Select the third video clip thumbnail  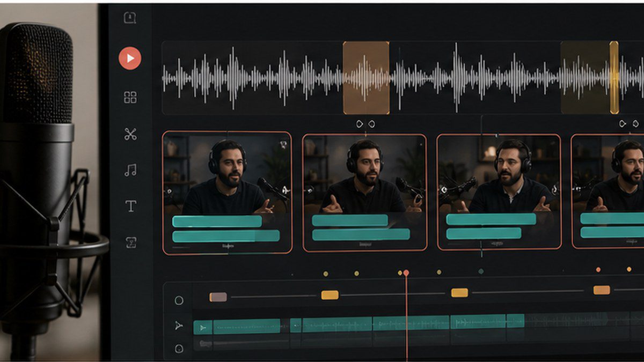tap(499, 192)
